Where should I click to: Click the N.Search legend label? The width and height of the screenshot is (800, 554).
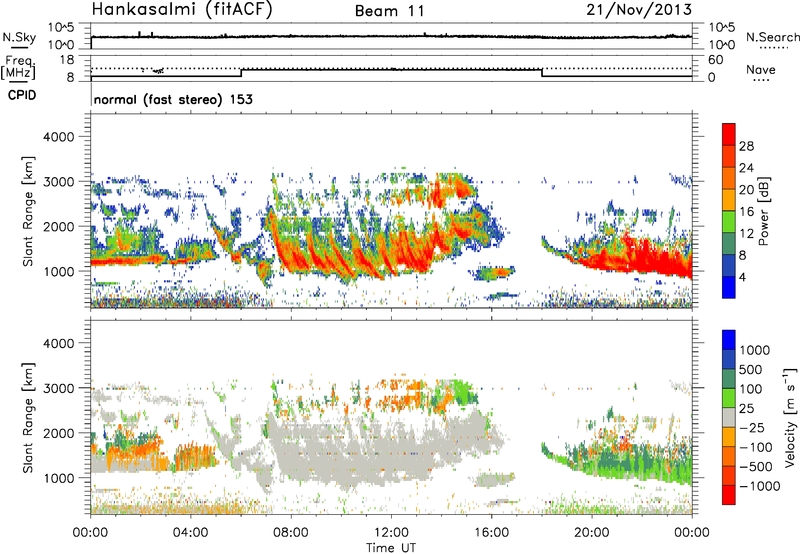click(772, 37)
